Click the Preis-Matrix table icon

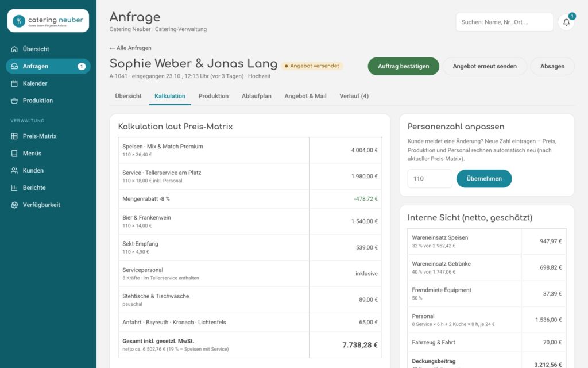tap(14, 136)
